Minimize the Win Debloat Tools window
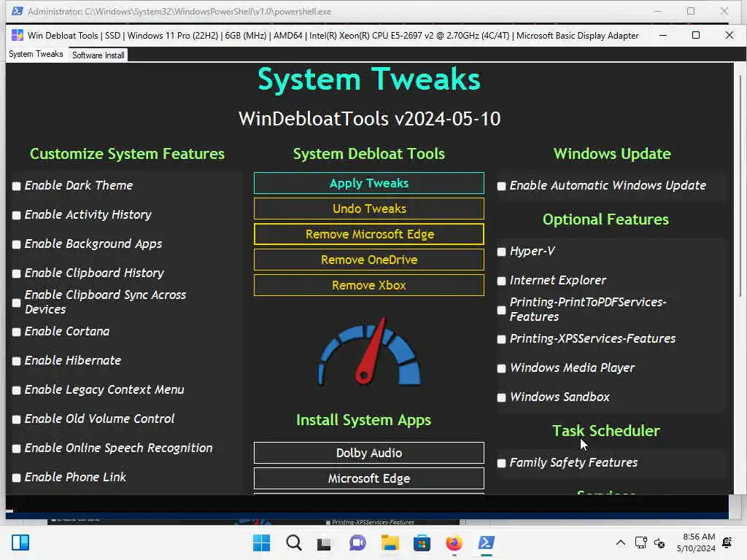The height and width of the screenshot is (560, 747). [662, 35]
